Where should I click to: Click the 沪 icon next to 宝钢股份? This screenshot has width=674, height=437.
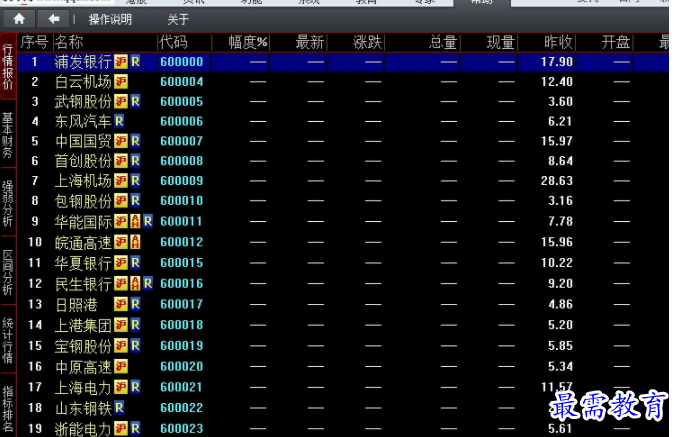[x=121, y=345]
